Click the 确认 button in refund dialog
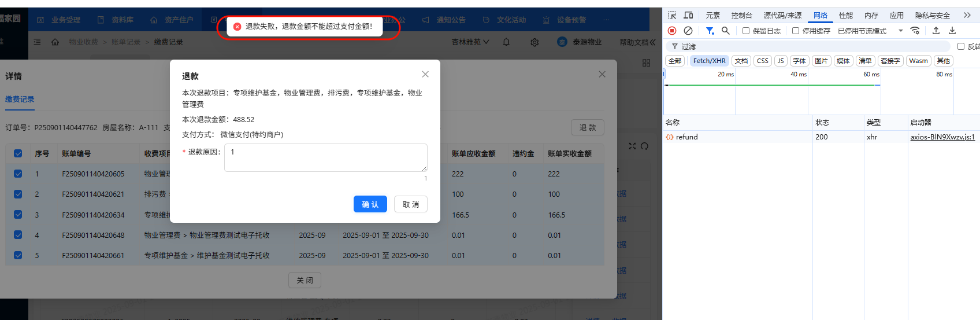980x320 pixels. click(x=370, y=204)
